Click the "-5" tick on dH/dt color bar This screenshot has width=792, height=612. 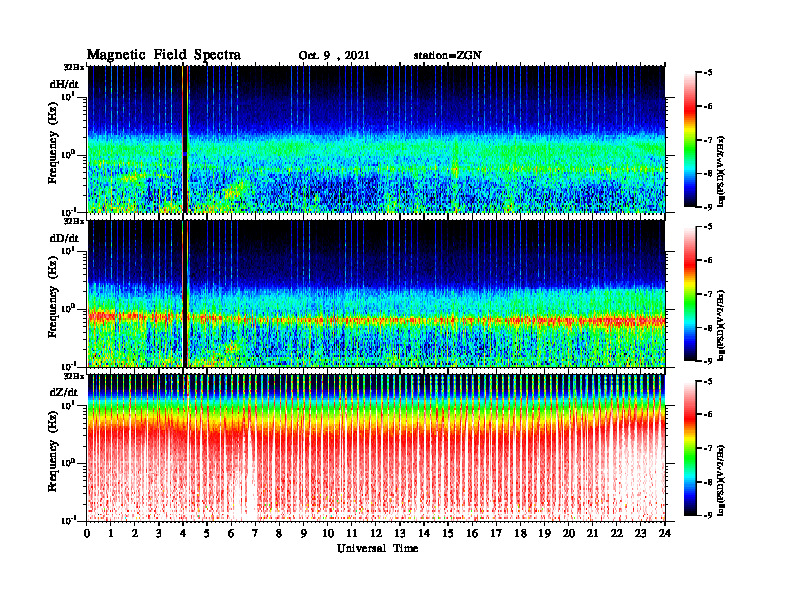click(708, 73)
